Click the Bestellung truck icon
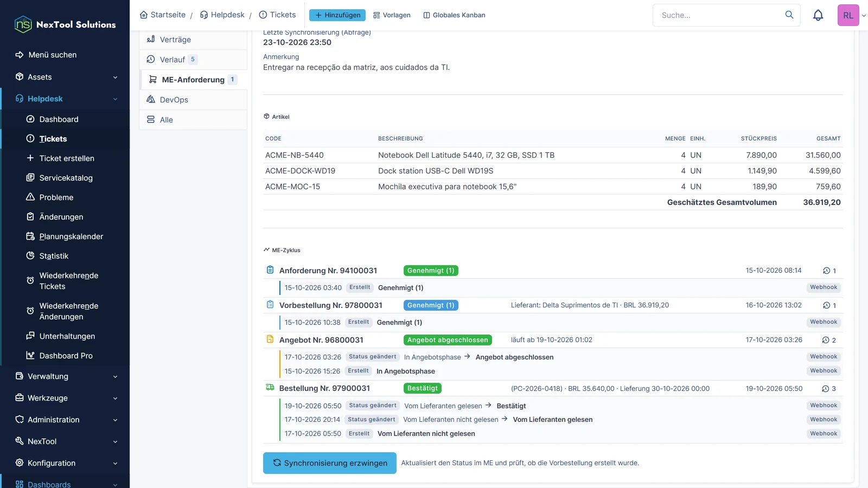The height and width of the screenshot is (488, 868). pyautogui.click(x=270, y=388)
